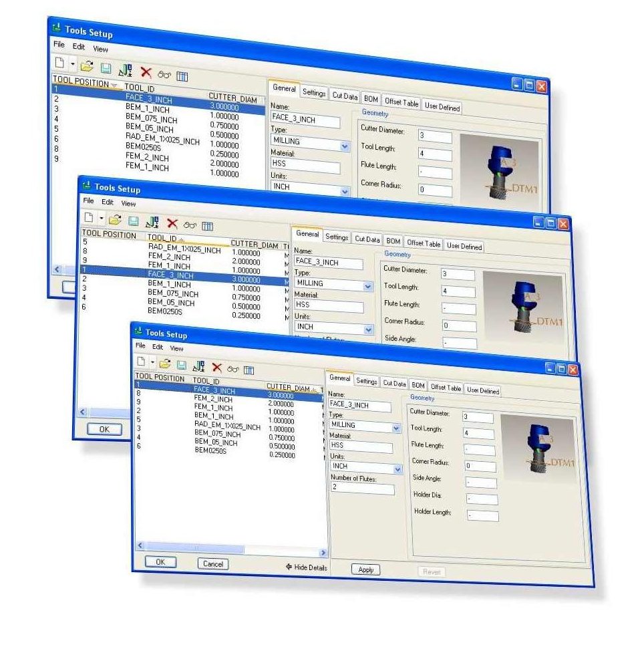Screen dimensions: 644x663
Task: Click the Open folder icon in the front window
Action: [x=164, y=365]
